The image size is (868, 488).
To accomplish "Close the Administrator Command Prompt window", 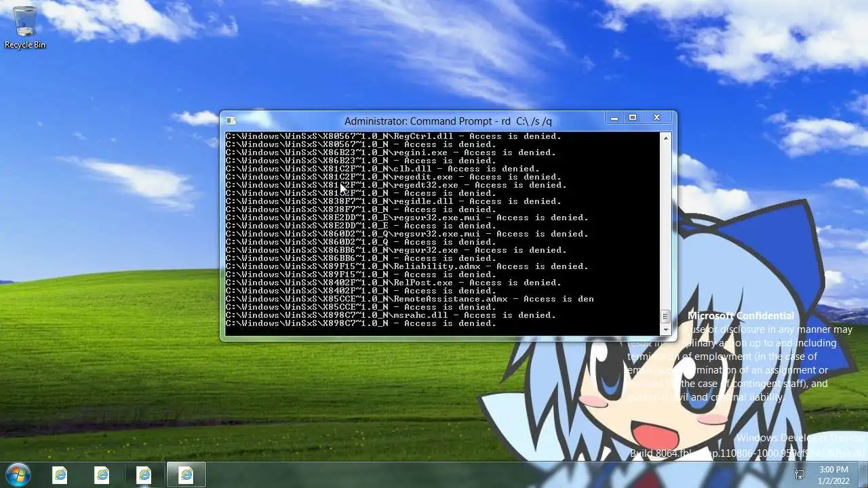I will click(x=656, y=118).
